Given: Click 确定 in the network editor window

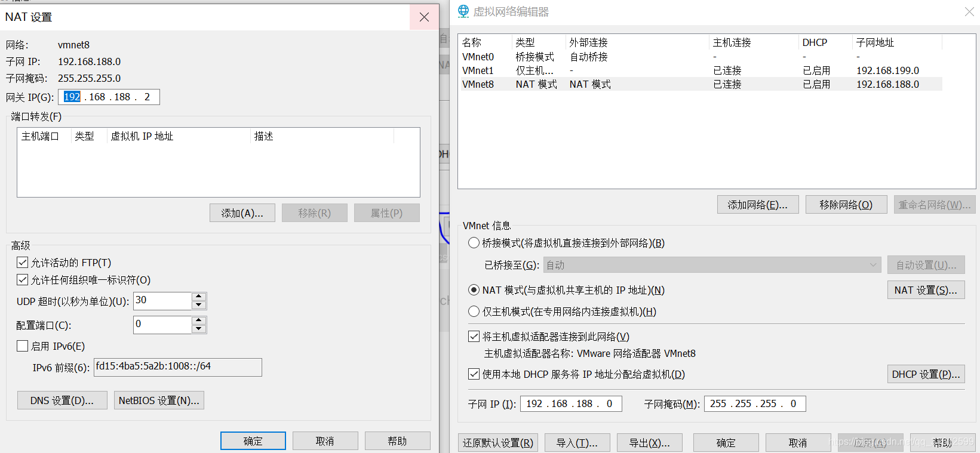Looking at the screenshot, I should click(x=726, y=443).
